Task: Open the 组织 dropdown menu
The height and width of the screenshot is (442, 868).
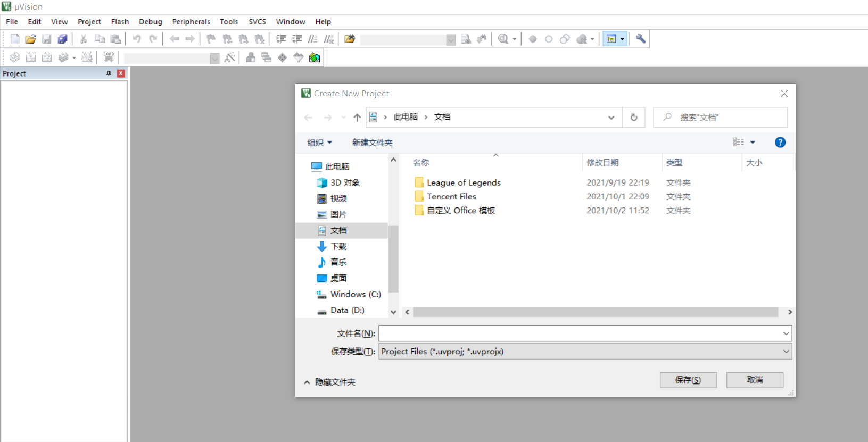Action: tap(319, 143)
